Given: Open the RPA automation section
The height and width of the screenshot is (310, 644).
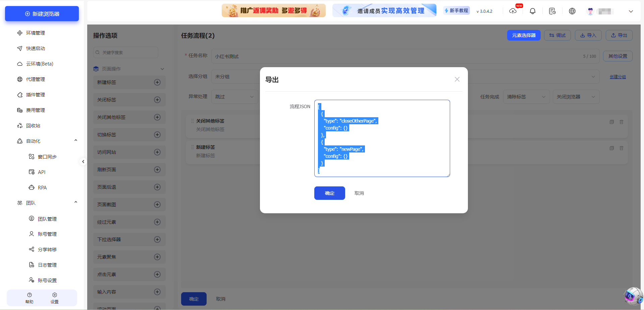Looking at the screenshot, I should pyautogui.click(x=42, y=187).
